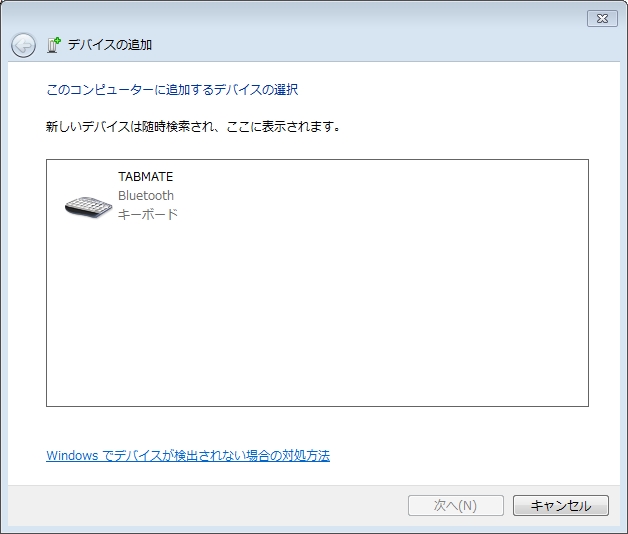628x534 pixels.
Task: Select the TABMATE keyboard device icon
Action: (90, 205)
